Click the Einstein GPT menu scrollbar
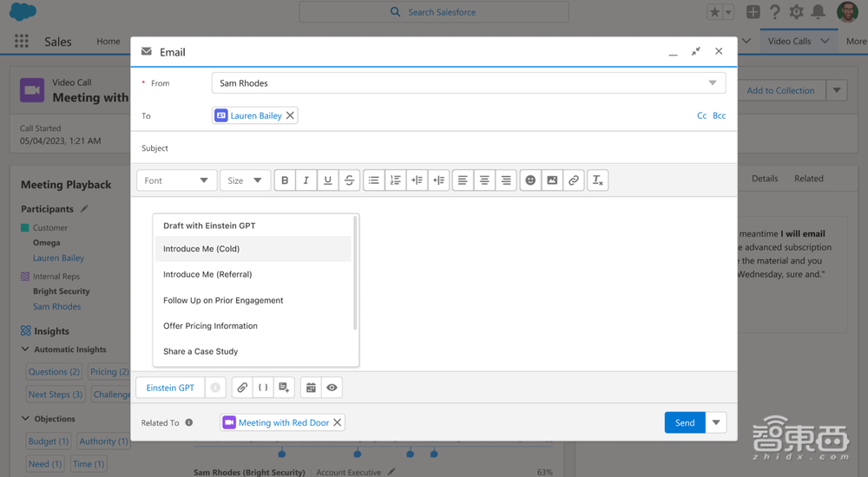Viewport: 868px width, 477px height. (x=355, y=273)
